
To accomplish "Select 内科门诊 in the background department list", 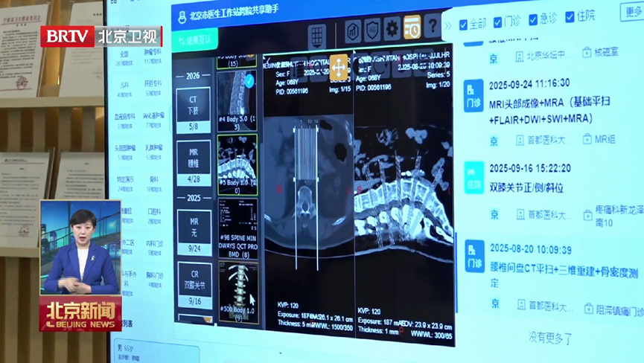I will [x=154, y=243].
